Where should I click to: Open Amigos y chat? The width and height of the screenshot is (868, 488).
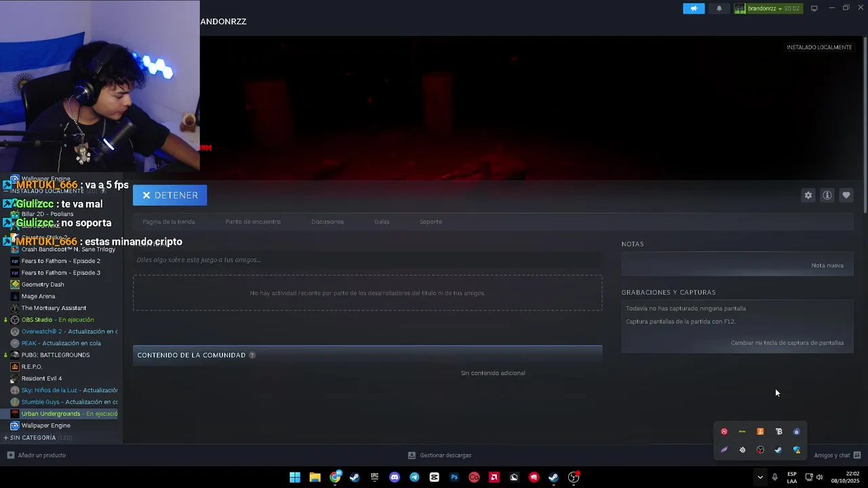coord(837,455)
